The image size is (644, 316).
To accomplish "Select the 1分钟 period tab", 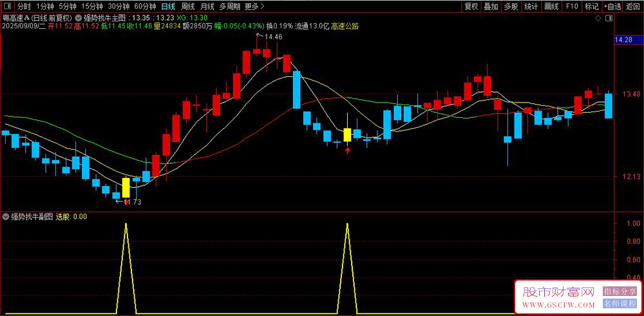I will coord(45,6).
